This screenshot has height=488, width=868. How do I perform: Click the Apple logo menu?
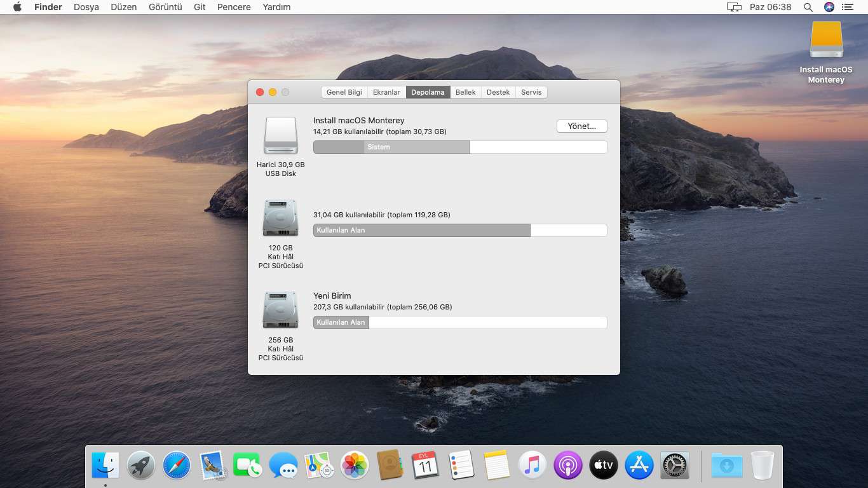[x=17, y=7]
